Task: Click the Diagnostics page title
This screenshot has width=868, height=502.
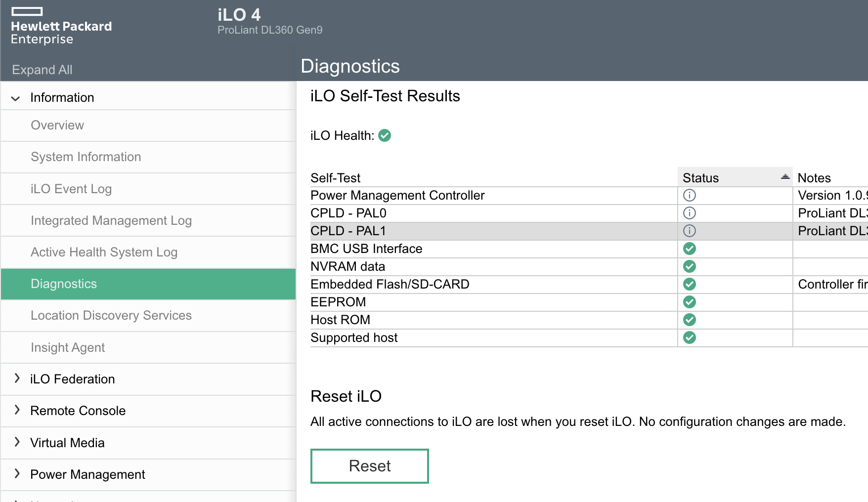Action: click(350, 66)
